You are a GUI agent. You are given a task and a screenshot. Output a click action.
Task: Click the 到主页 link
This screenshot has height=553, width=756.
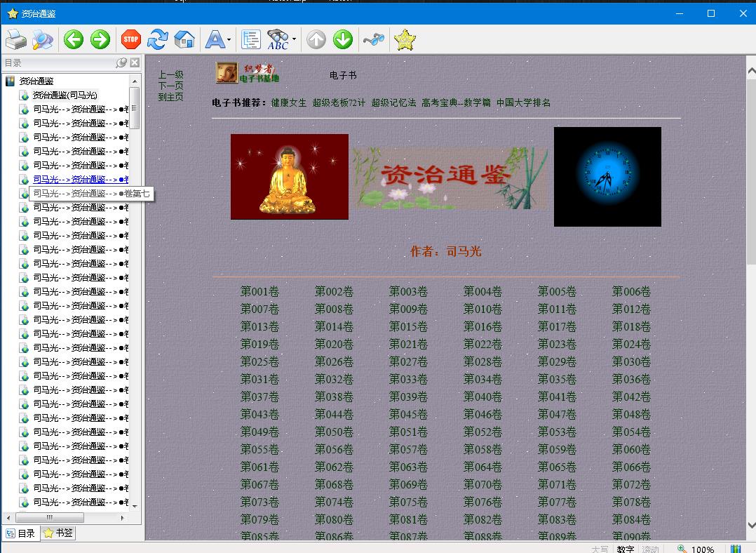point(170,97)
